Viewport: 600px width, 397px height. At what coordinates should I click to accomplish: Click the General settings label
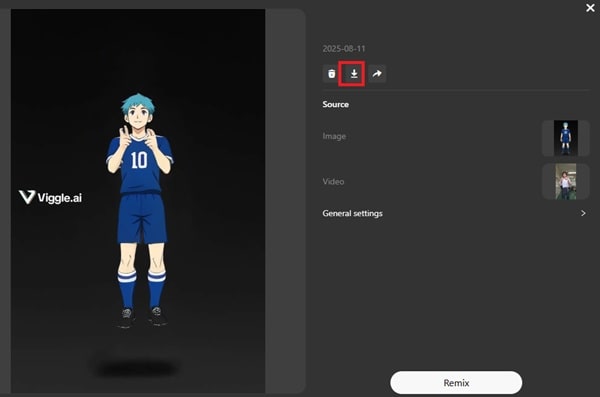352,213
